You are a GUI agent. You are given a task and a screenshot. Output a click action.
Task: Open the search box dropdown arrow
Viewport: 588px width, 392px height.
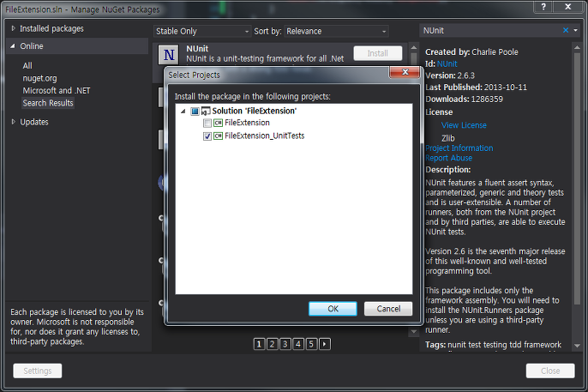[x=576, y=30]
